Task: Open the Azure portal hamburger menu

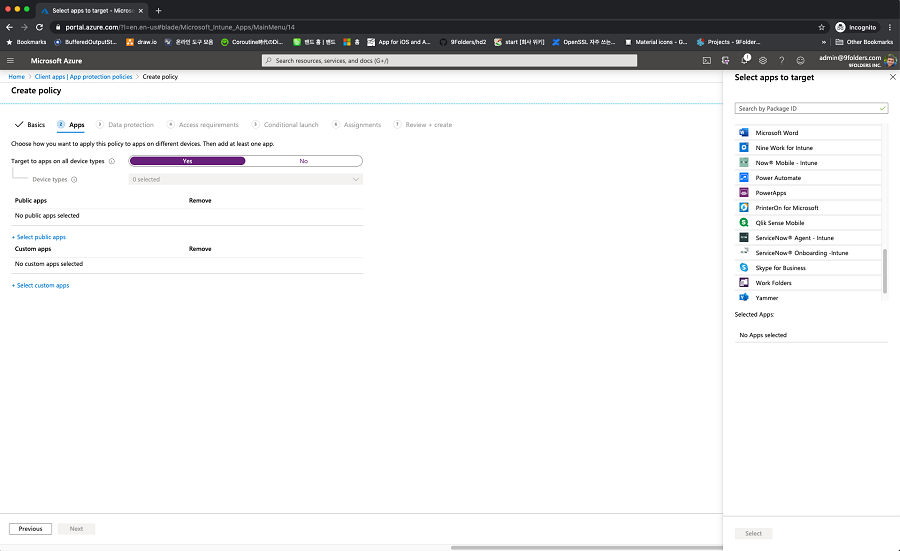Action: [10, 60]
